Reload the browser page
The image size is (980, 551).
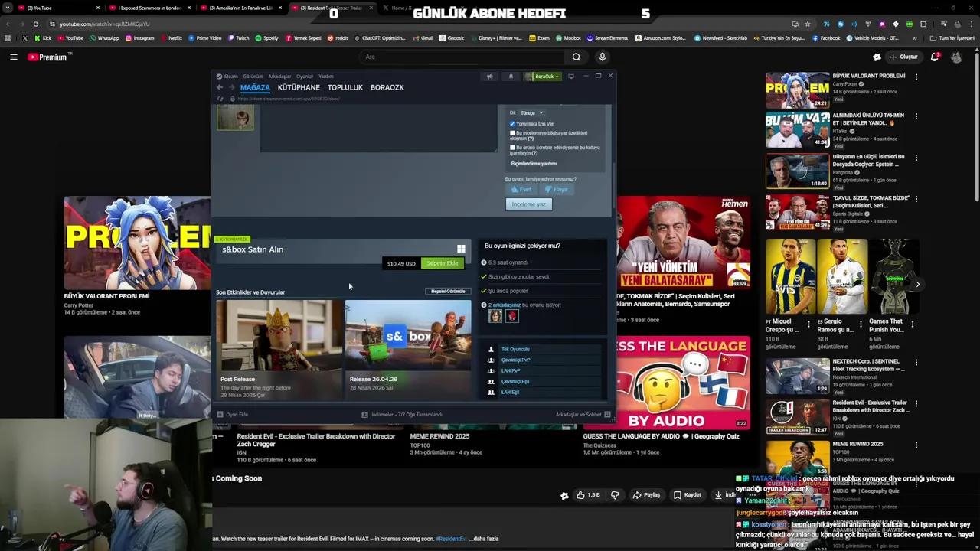(x=35, y=24)
